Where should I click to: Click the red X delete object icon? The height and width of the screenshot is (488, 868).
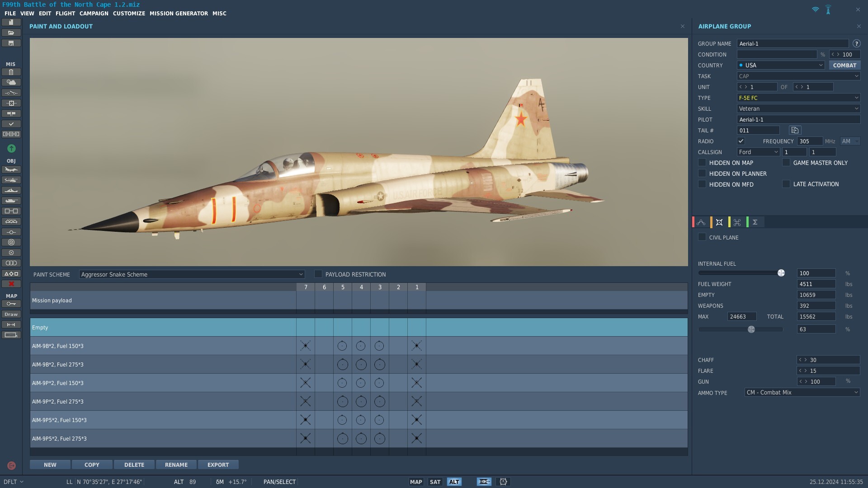coord(11,284)
